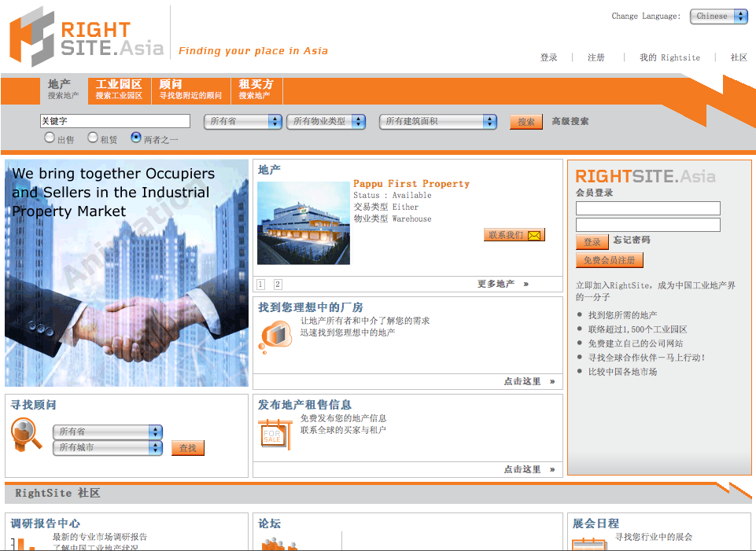This screenshot has height=551, width=756.
Task: Click the Pappu First Property thumbnail
Action: [x=303, y=223]
